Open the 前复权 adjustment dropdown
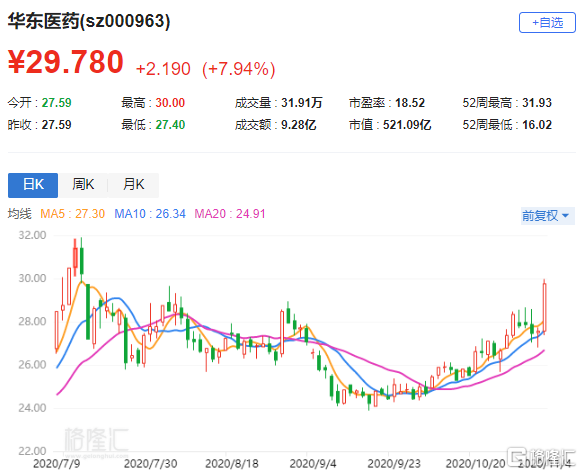 (547, 215)
